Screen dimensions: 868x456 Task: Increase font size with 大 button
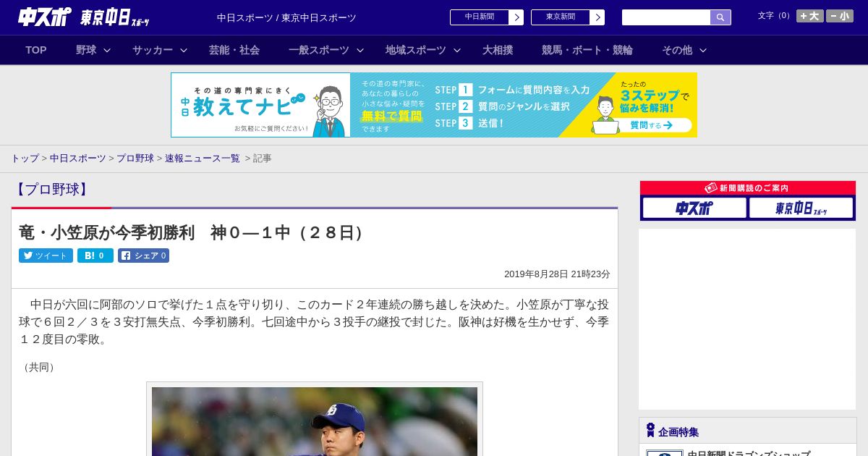pyautogui.click(x=810, y=16)
